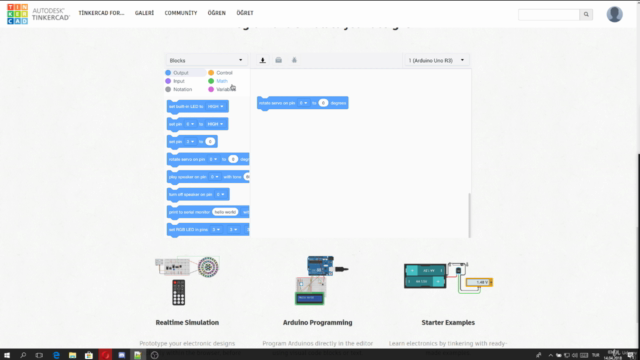This screenshot has width=640, height=360.
Task: Click the Starter Examples illustration
Action: 448,278
